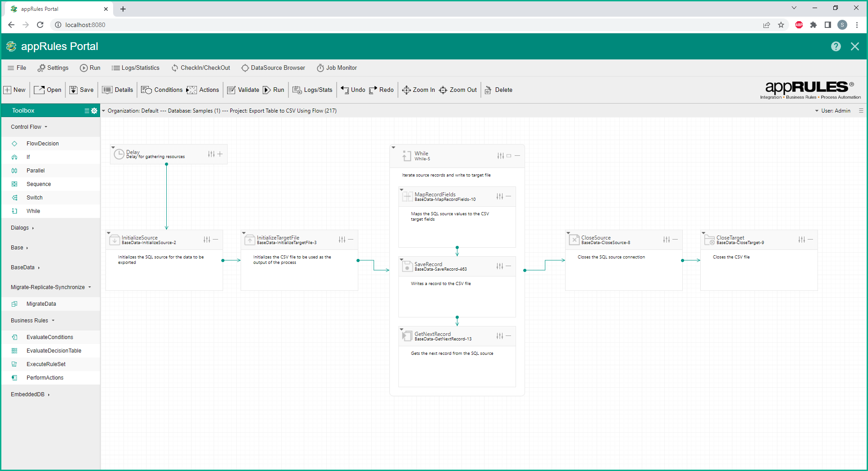The height and width of the screenshot is (471, 868).
Task: Collapse the InitializeSource node with its minus
Action: tap(216, 240)
